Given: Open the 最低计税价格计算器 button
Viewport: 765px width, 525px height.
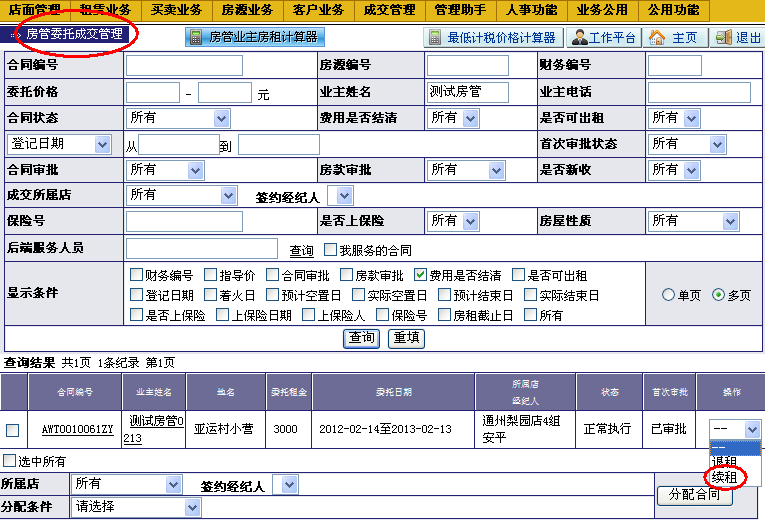Looking at the screenshot, I should pos(493,37).
